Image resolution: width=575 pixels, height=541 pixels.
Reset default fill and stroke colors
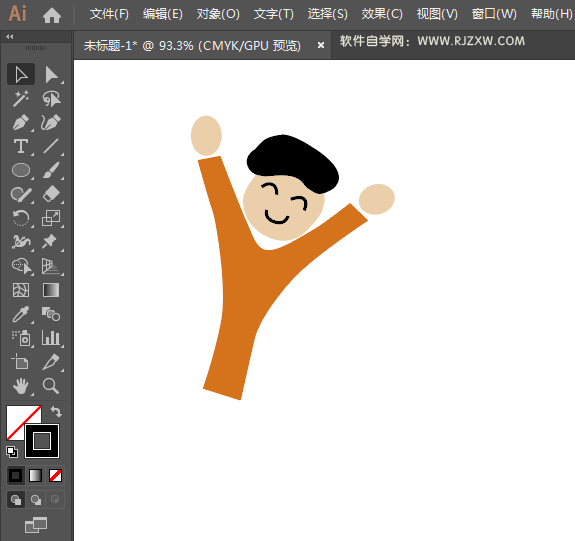12,452
